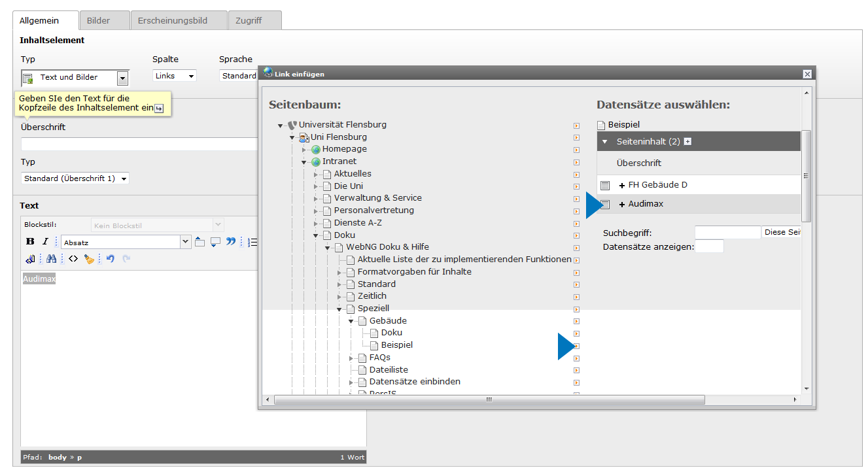Expand the Homepage tree node
Viewport: 868px width, 470px height.
click(304, 150)
